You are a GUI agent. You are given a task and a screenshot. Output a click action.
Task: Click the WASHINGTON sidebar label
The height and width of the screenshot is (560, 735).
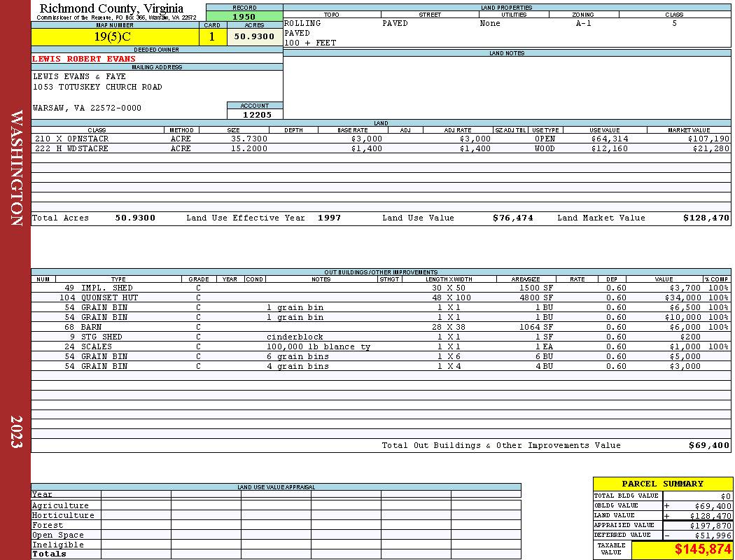pyautogui.click(x=16, y=168)
